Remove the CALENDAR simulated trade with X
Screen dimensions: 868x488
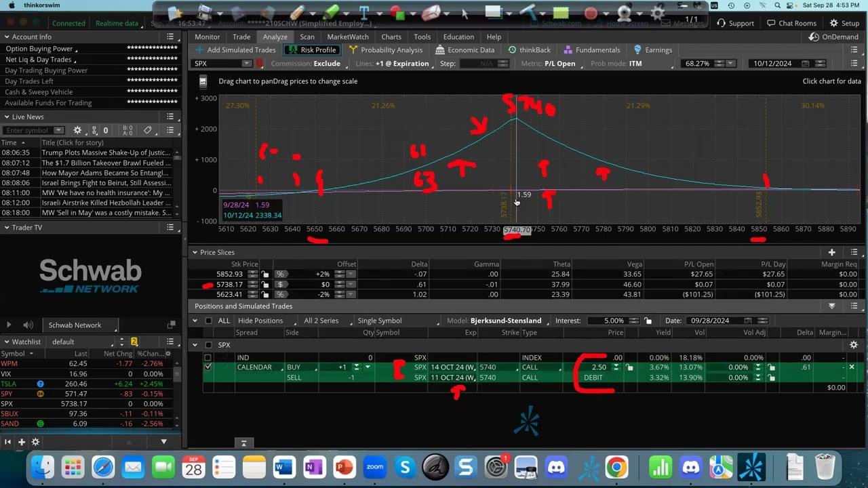(852, 367)
